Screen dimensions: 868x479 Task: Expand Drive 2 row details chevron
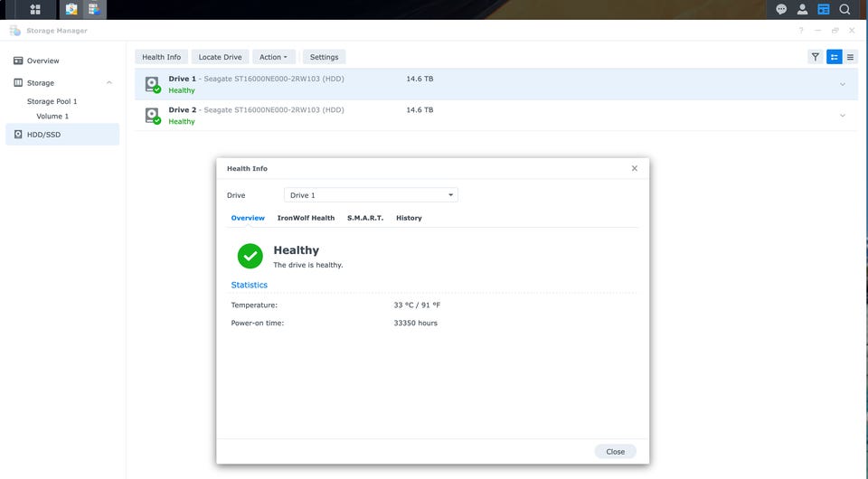pyautogui.click(x=843, y=116)
